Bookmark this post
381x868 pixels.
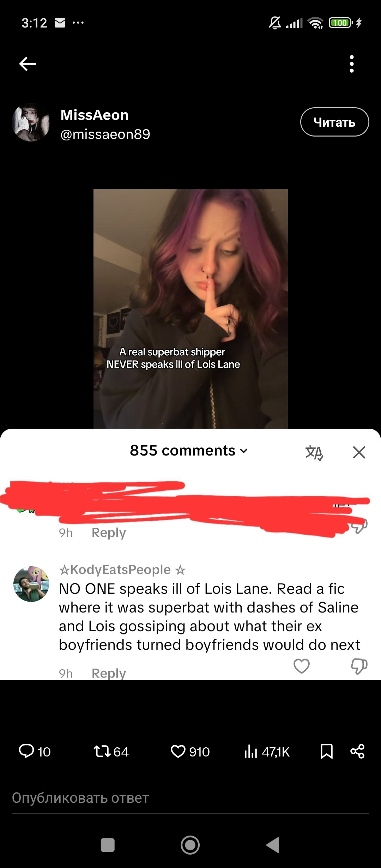327,751
